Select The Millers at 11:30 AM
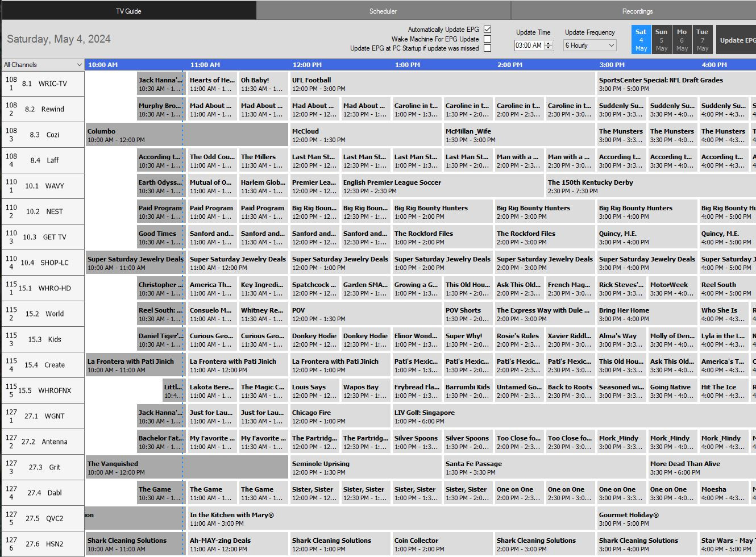Image resolution: width=756 pixels, height=557 pixels. pos(263,161)
